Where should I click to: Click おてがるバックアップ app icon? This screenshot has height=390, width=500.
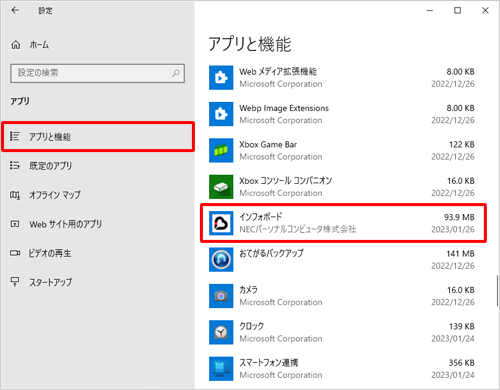221,259
